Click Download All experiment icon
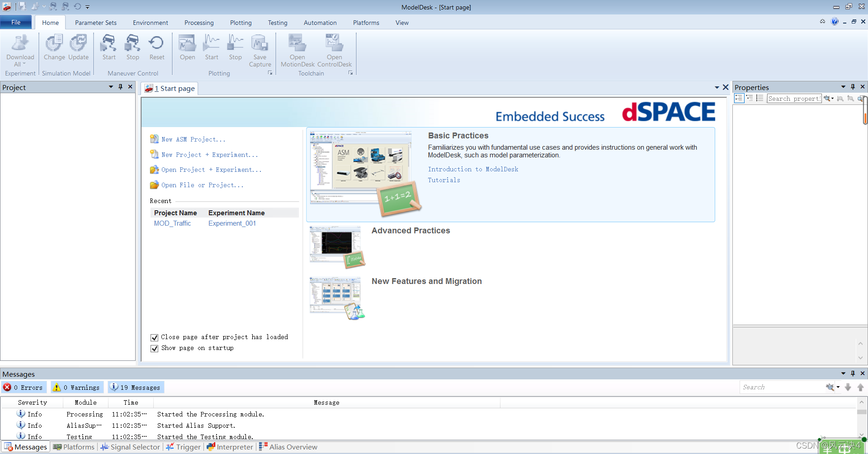The width and height of the screenshot is (868, 454). pos(20,43)
